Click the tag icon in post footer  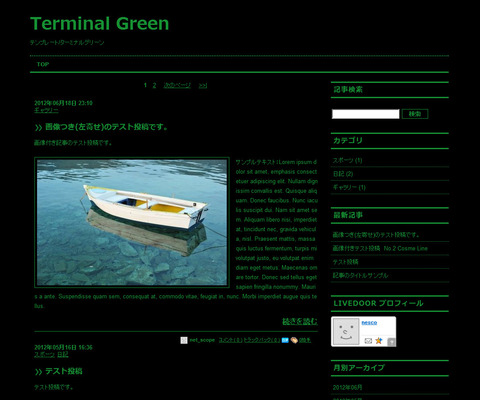pos(294,340)
